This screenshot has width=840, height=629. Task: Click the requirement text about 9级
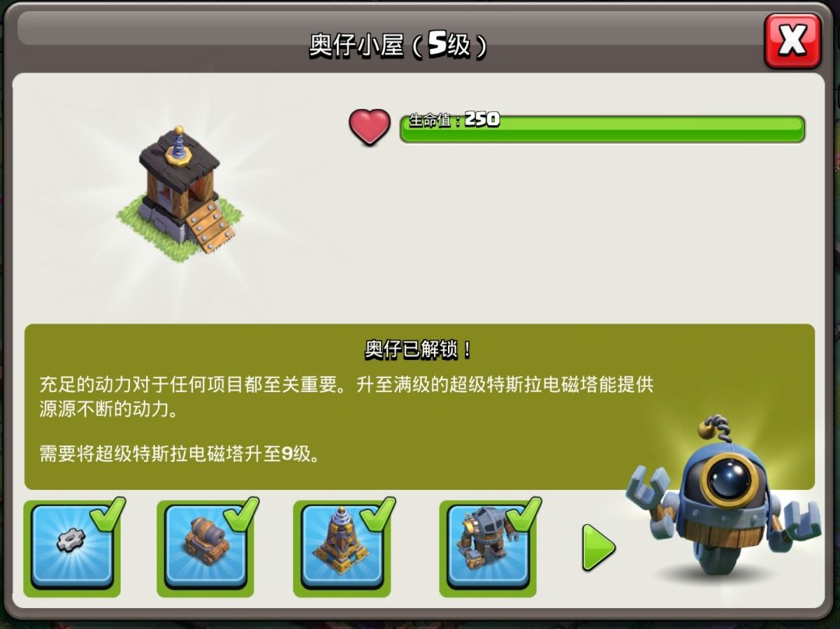point(180,454)
